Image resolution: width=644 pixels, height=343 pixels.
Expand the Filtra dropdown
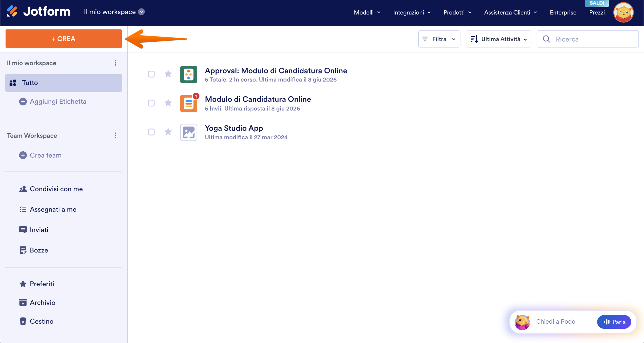tap(439, 39)
